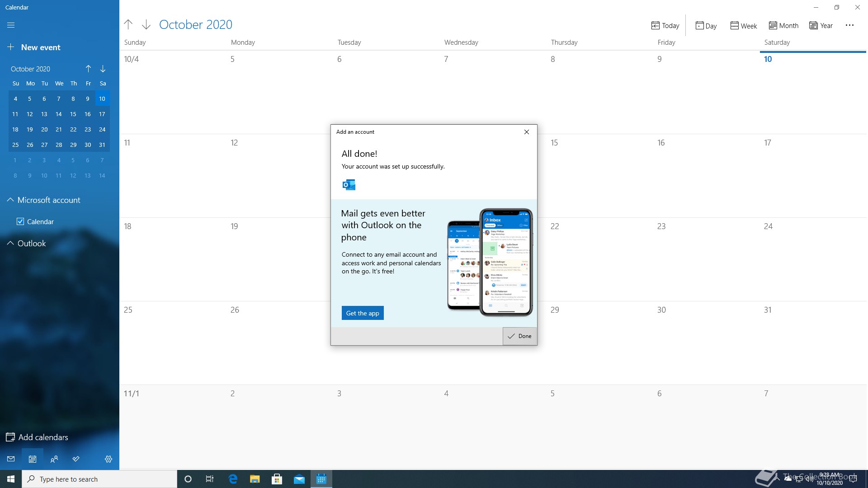Jump to Today in the calendar
The image size is (868, 488).
coord(665,26)
